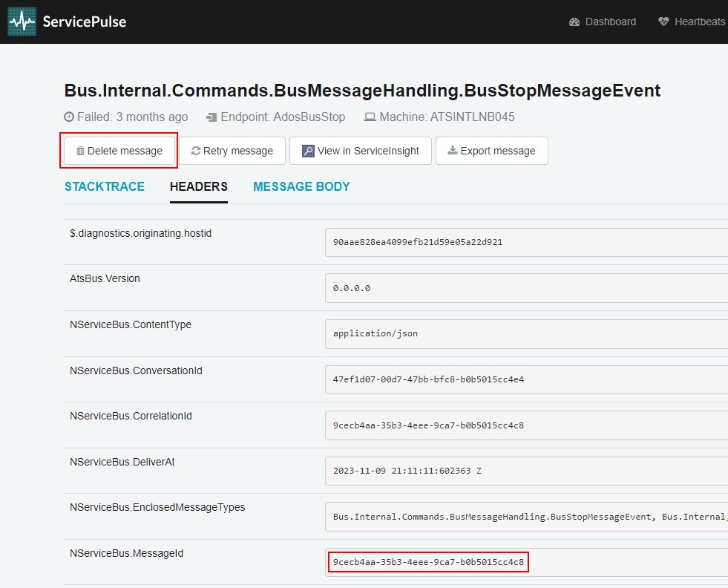The image size is (728, 588).
Task: Click the Retry message button
Action: click(232, 151)
